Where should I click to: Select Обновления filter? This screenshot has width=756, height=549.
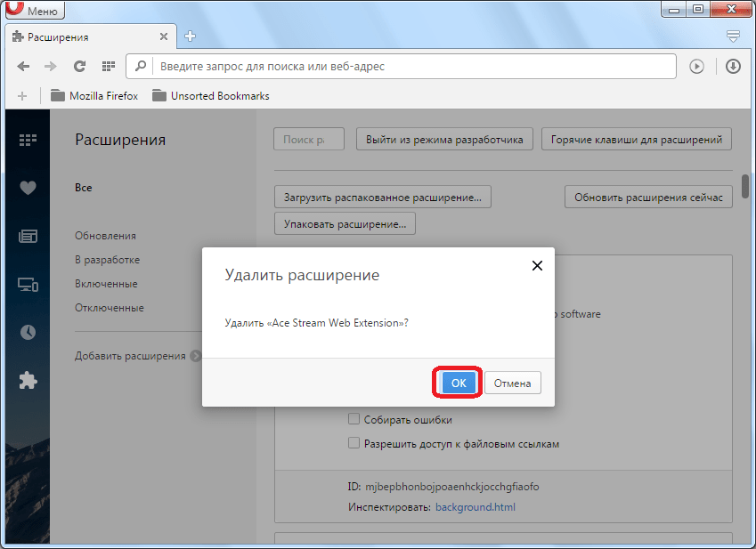(105, 236)
